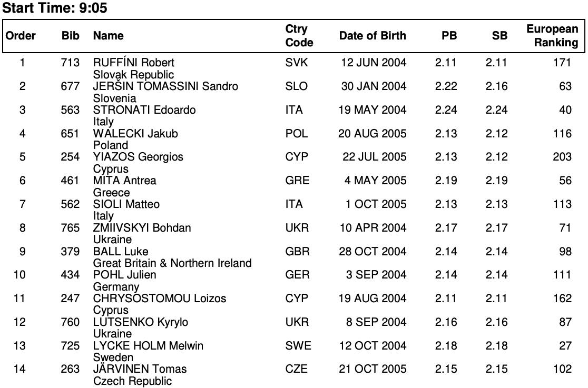Select athlete name RUFFÍNI Robert

[x=134, y=63]
